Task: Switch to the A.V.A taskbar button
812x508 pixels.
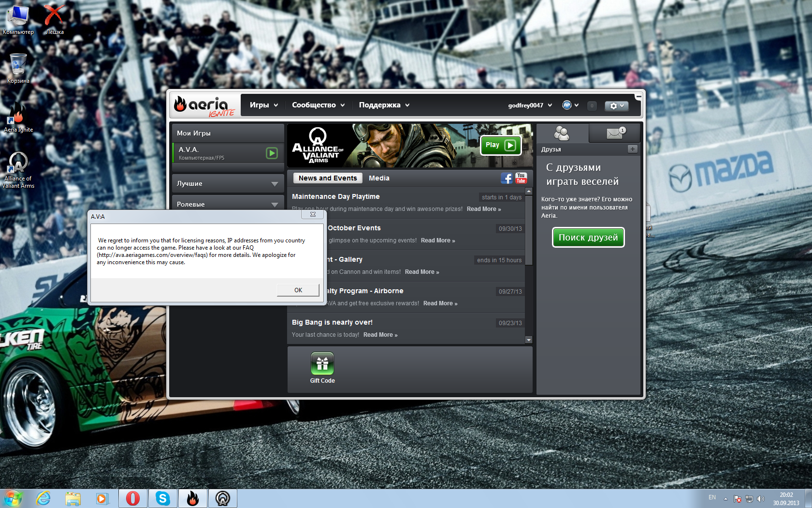Action: (223, 498)
